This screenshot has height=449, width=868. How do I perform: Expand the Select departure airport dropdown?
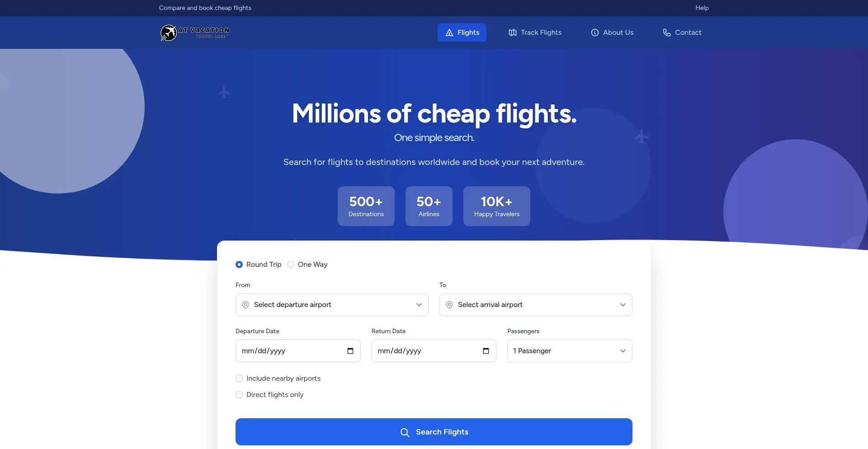coord(332,305)
